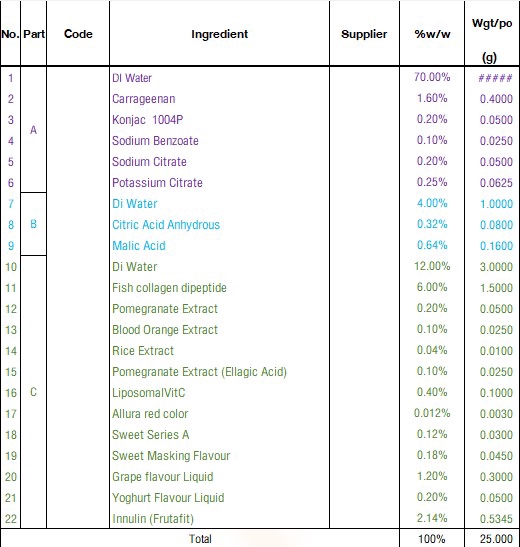Select the 1.60% percentage cell
This screenshot has height=547, width=520.
coord(432,98)
